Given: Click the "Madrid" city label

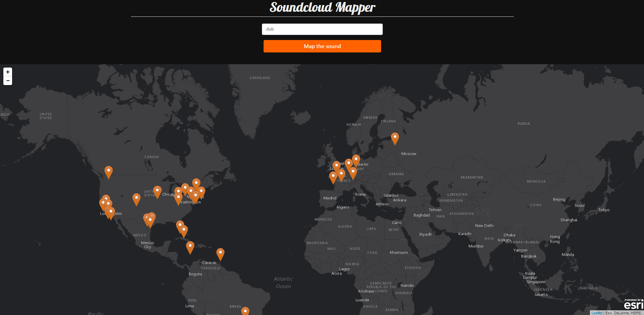Looking at the screenshot, I should [x=330, y=198].
